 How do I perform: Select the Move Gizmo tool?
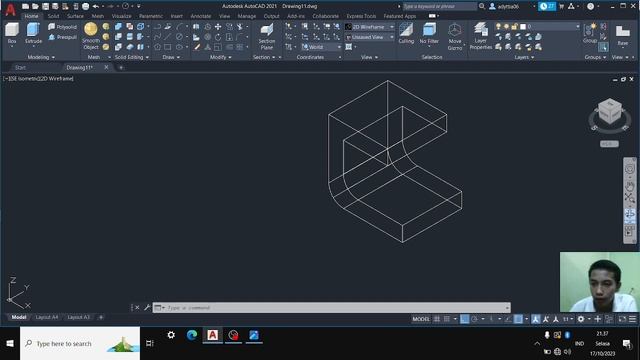(x=455, y=36)
